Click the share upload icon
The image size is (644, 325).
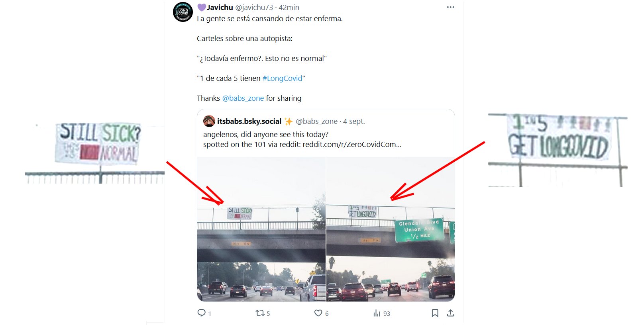click(450, 313)
